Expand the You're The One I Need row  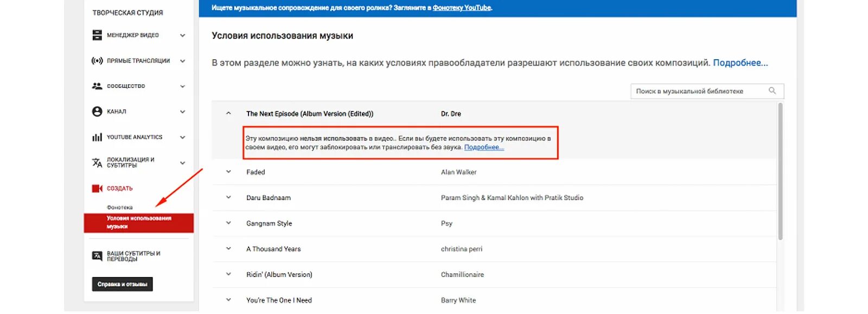(x=228, y=299)
